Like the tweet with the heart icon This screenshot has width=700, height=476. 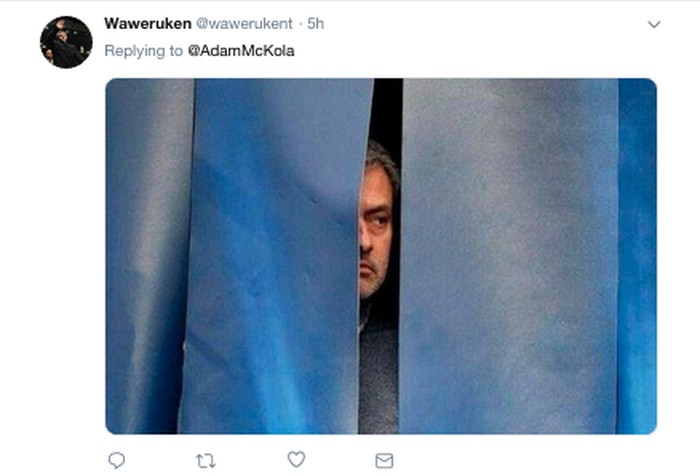[296, 459]
